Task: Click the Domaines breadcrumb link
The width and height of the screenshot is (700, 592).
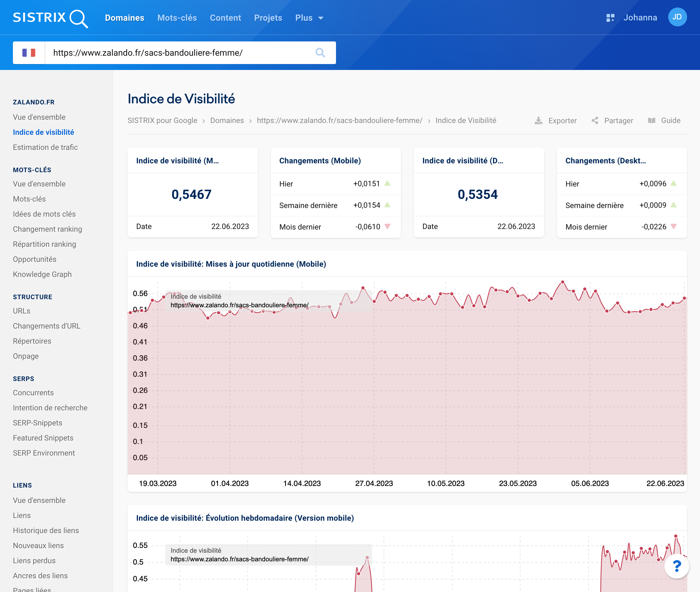Action: (x=227, y=121)
